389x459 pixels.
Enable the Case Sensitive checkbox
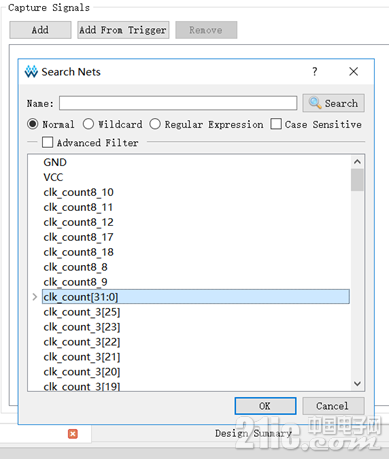[276, 124]
